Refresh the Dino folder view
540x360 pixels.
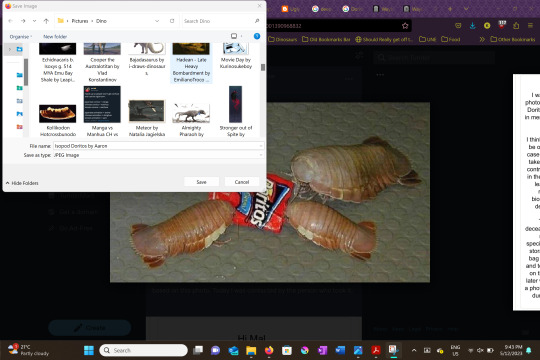172,21
